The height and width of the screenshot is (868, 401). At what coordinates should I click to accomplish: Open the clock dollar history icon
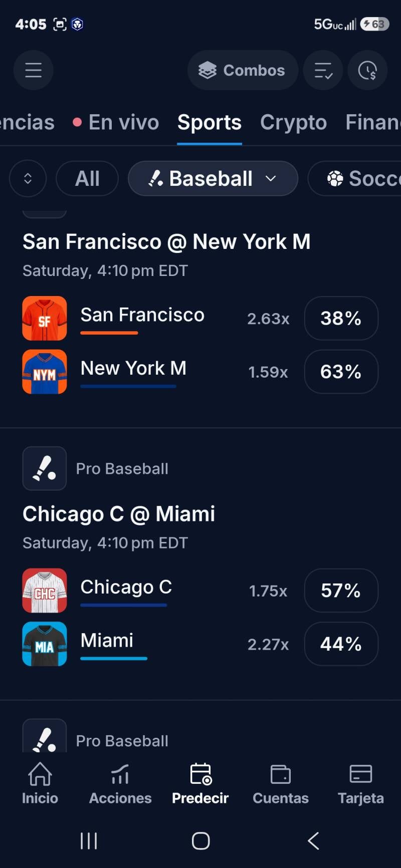[367, 70]
